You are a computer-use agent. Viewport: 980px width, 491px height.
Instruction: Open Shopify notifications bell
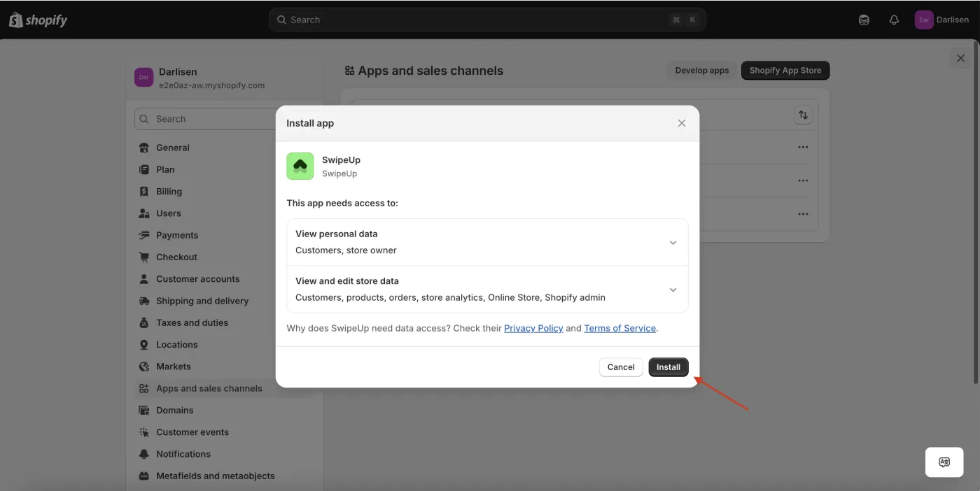tap(894, 20)
